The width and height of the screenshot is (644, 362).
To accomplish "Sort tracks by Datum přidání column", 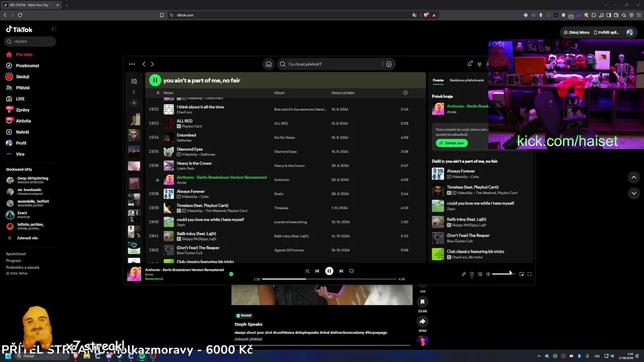I will (x=343, y=93).
